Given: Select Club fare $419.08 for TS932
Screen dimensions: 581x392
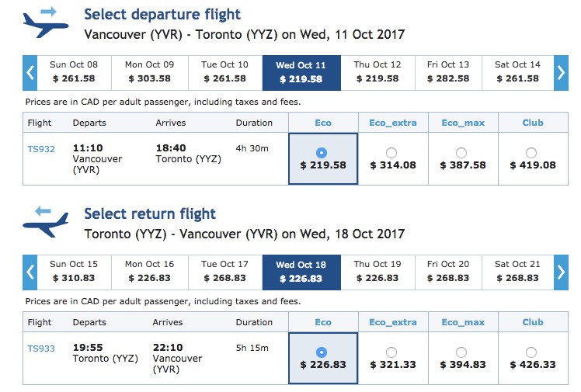Looking at the screenshot, I should [531, 153].
